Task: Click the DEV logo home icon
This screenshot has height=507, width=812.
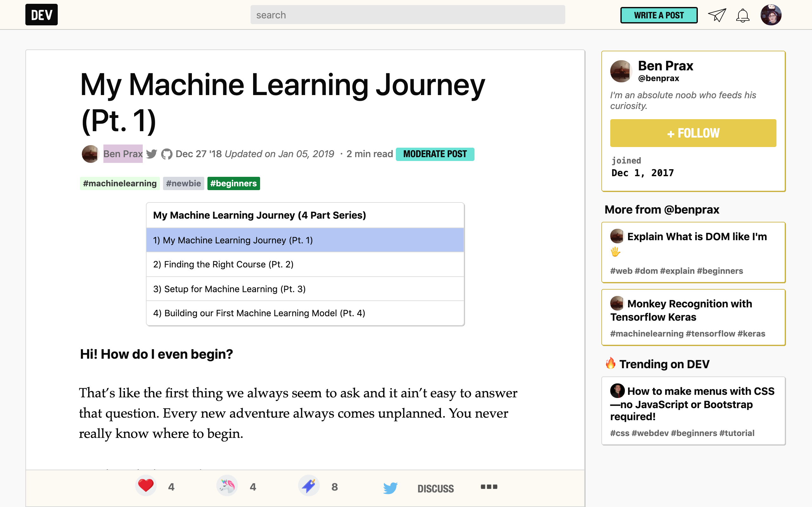Action: (41, 15)
